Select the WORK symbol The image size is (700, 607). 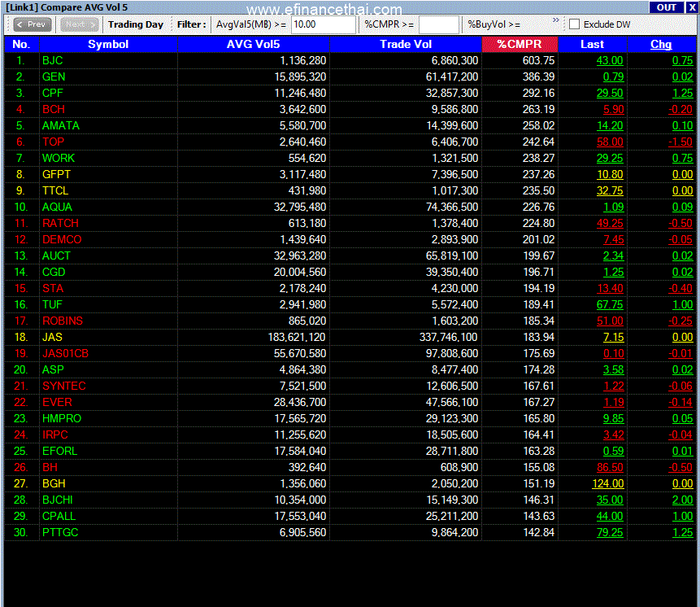[59, 158]
